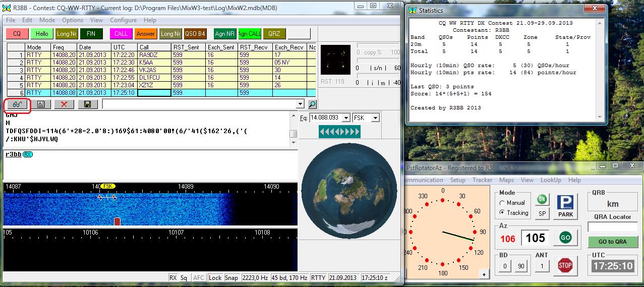This screenshot has width=644, height=287.
Task: Click the glasses lookup icon button
Action: click(x=17, y=104)
